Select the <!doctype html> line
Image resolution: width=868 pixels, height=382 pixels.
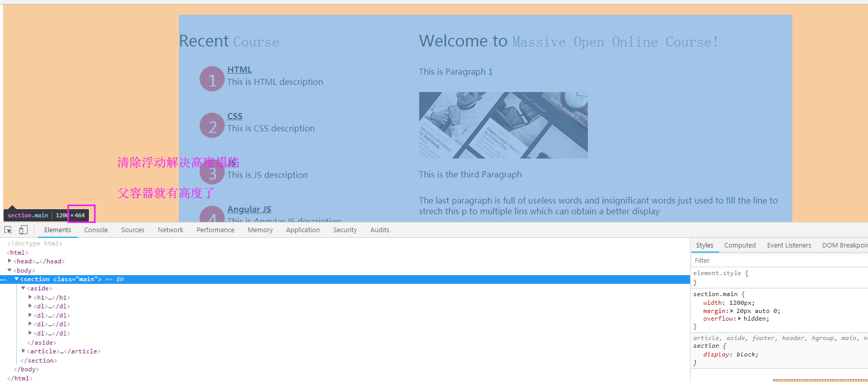coord(35,244)
